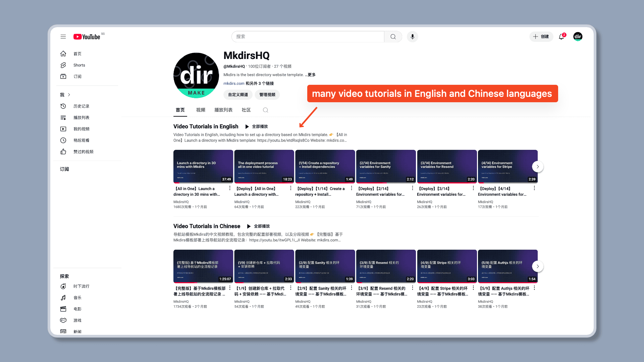Open options for All in One video
The image size is (644, 362).
point(230,188)
